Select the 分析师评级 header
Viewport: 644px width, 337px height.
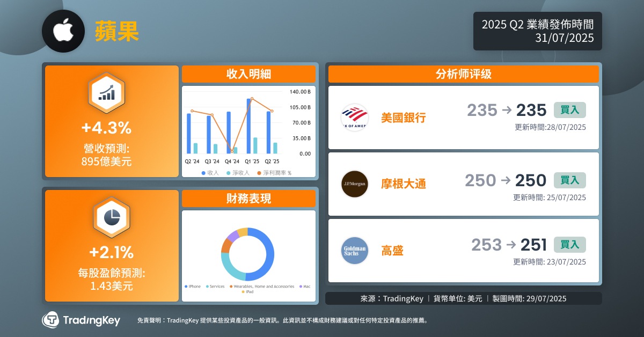463,74
